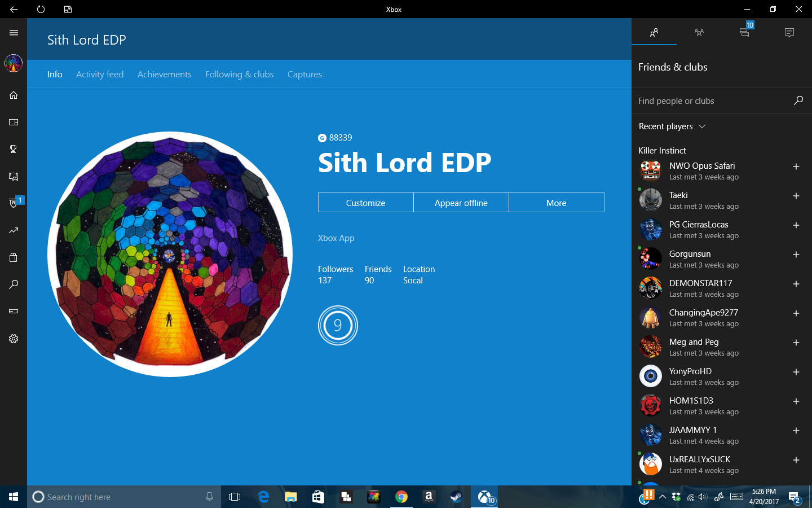Click the Customize button
Viewport: 812px width, 508px height.
(x=366, y=203)
